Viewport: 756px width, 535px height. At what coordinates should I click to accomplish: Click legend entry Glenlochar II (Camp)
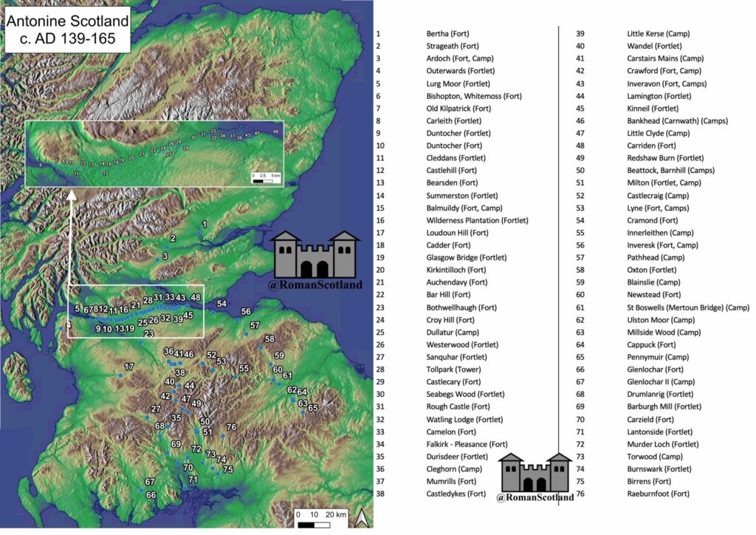tap(661, 381)
